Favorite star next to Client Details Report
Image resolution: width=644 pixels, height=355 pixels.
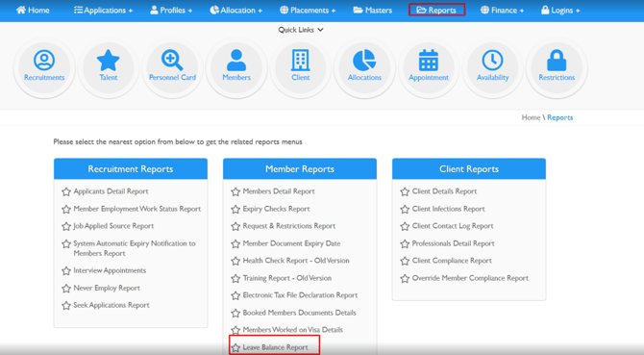(x=405, y=191)
